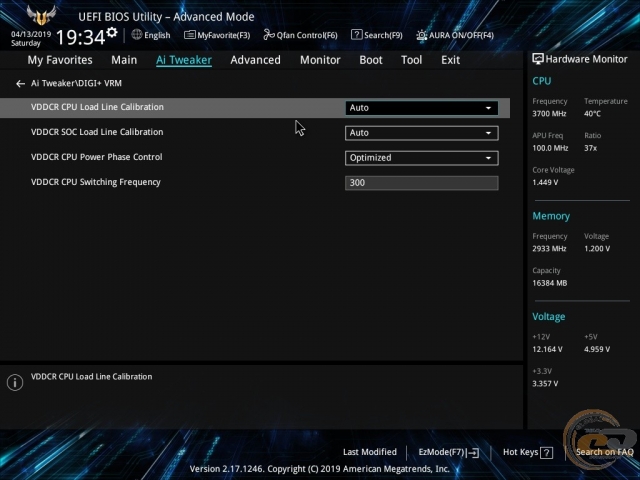
Task: Click Memory frequency value 2933 MHz
Action: pyautogui.click(x=549, y=249)
